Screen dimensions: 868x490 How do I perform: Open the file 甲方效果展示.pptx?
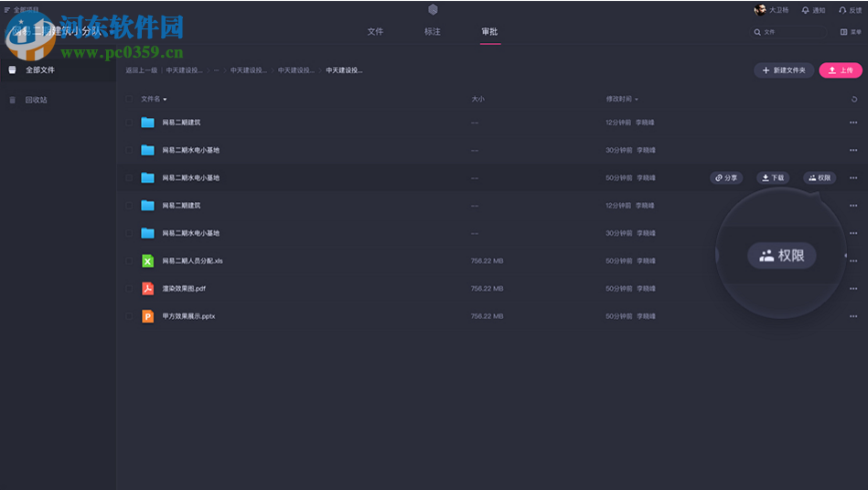coord(188,315)
